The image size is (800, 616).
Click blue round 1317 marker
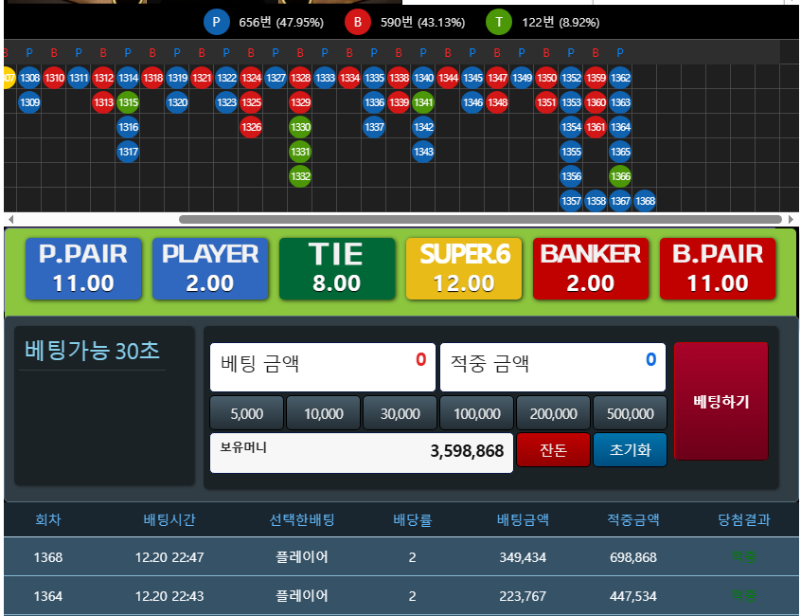tap(128, 152)
